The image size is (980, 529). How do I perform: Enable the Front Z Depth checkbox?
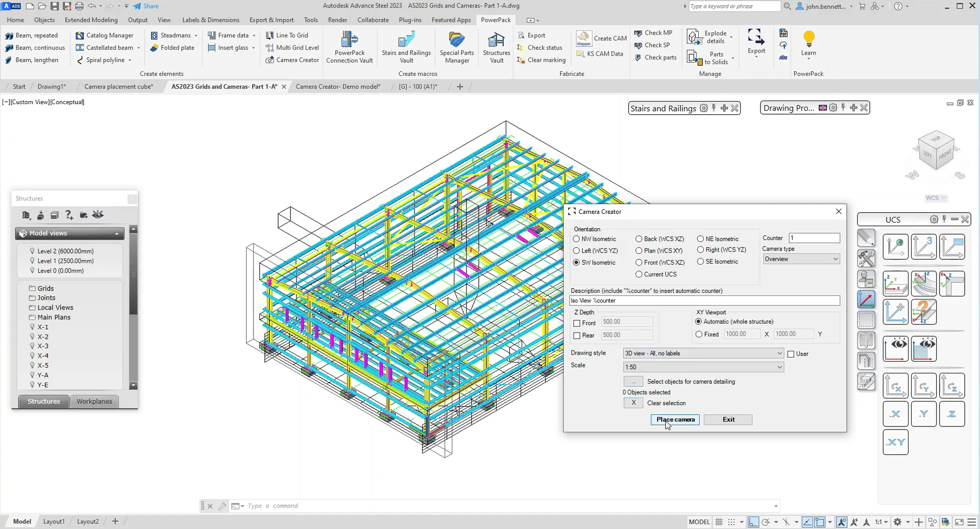577,323
